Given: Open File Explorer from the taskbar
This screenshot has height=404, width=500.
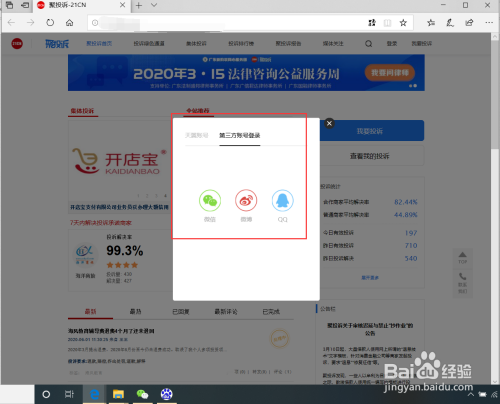Looking at the screenshot, I should click(x=118, y=394).
